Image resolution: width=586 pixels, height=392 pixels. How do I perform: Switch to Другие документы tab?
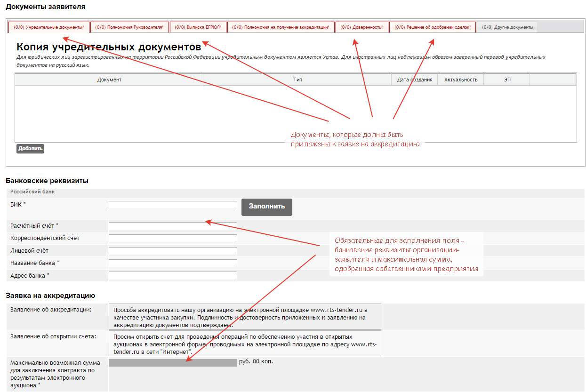click(x=507, y=27)
